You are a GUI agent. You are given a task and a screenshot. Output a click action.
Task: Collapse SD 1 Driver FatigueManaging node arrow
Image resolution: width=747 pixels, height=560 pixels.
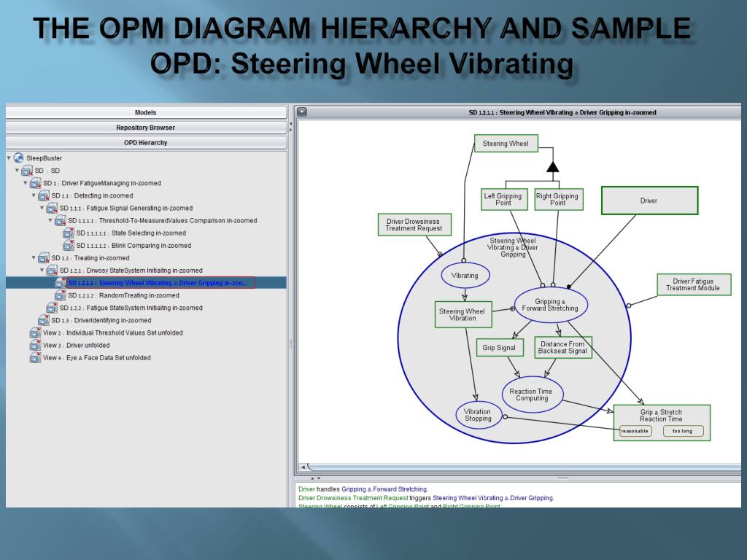coord(26,183)
